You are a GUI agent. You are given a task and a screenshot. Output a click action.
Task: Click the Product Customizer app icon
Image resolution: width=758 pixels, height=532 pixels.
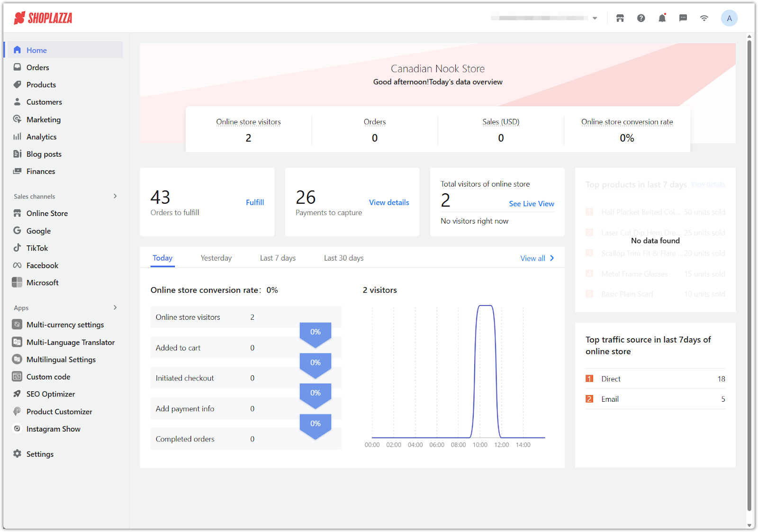coord(17,411)
